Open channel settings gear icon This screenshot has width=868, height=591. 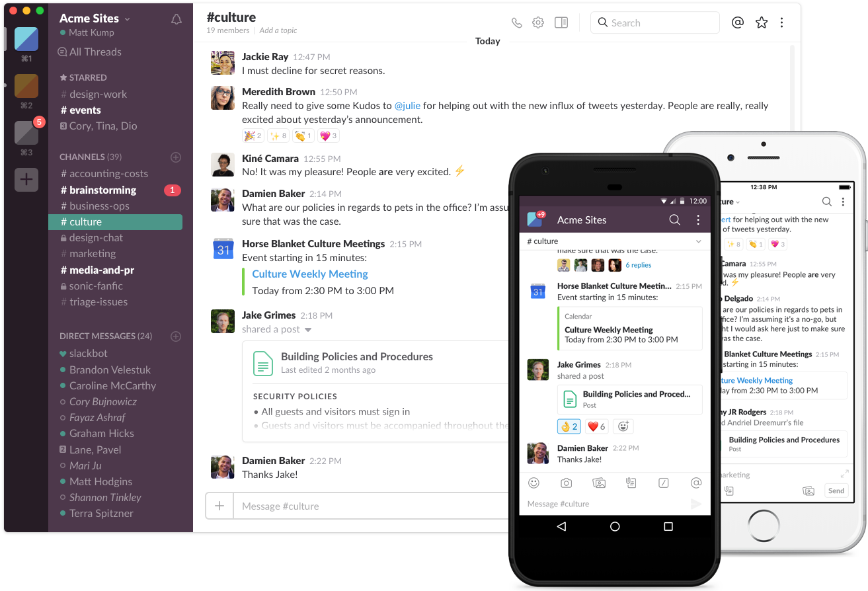[x=538, y=22]
